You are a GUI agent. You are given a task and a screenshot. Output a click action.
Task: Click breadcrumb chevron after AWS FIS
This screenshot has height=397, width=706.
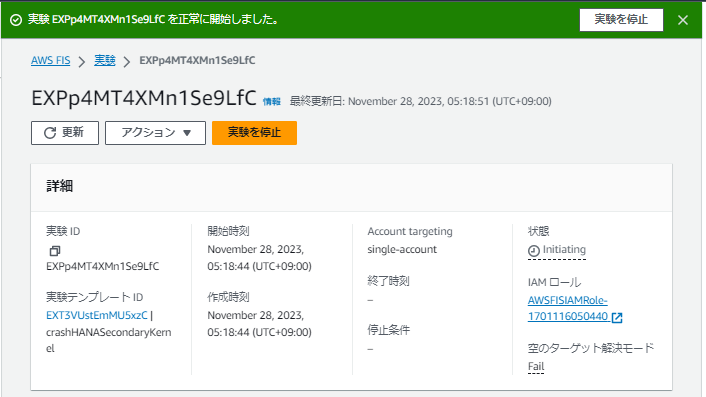click(81, 61)
